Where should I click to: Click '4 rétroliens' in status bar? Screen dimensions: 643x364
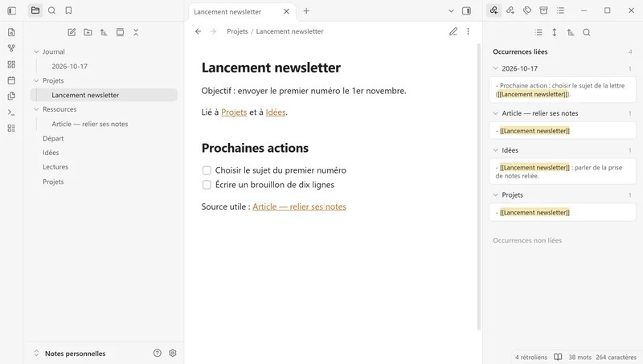tap(531, 357)
